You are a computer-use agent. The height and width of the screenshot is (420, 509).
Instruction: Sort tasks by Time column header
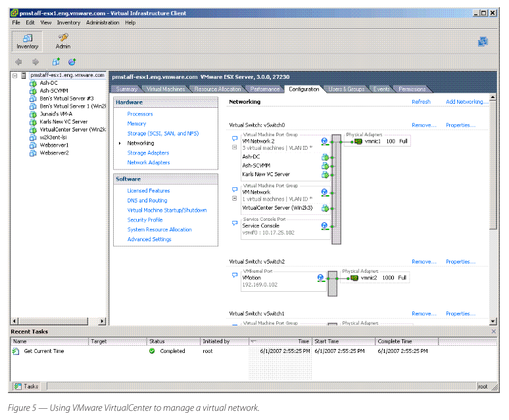pyautogui.click(x=280, y=342)
